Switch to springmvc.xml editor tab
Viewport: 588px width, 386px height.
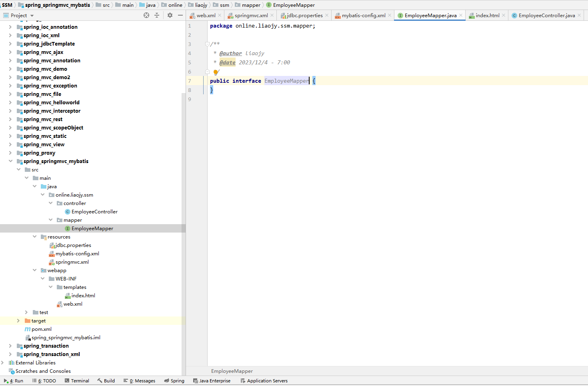click(251, 15)
